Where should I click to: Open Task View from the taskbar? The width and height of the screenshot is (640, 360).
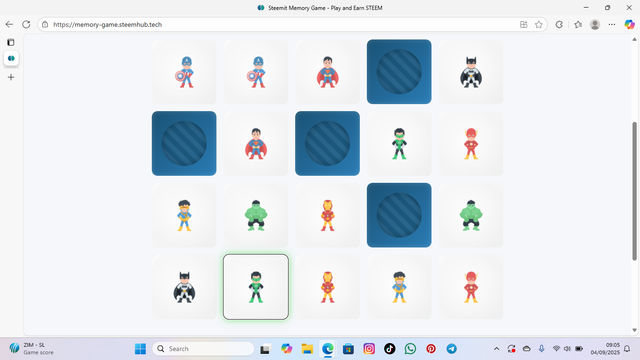[265, 349]
